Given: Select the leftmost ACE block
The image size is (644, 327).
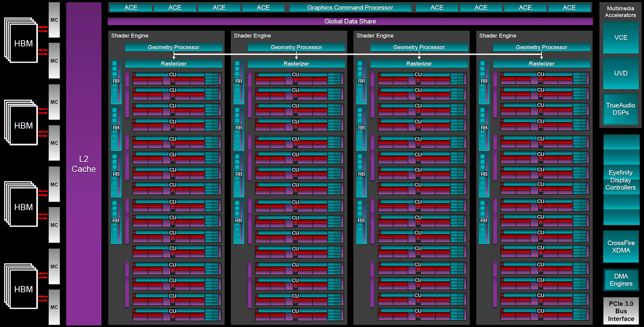Looking at the screenshot, I should click(131, 8).
